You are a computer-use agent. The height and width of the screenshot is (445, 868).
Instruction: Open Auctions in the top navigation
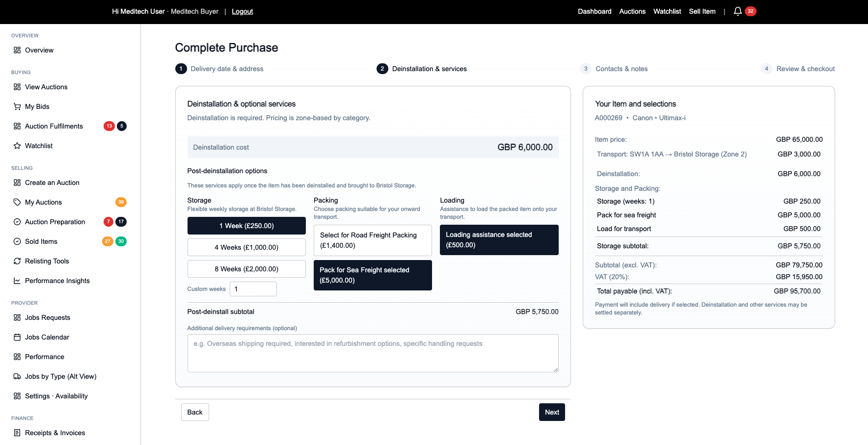(x=632, y=11)
